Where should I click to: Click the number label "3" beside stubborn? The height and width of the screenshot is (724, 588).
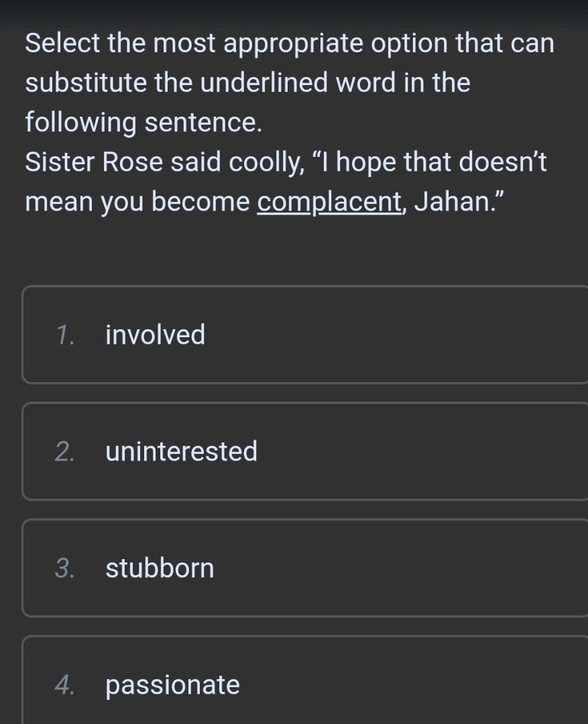62,568
